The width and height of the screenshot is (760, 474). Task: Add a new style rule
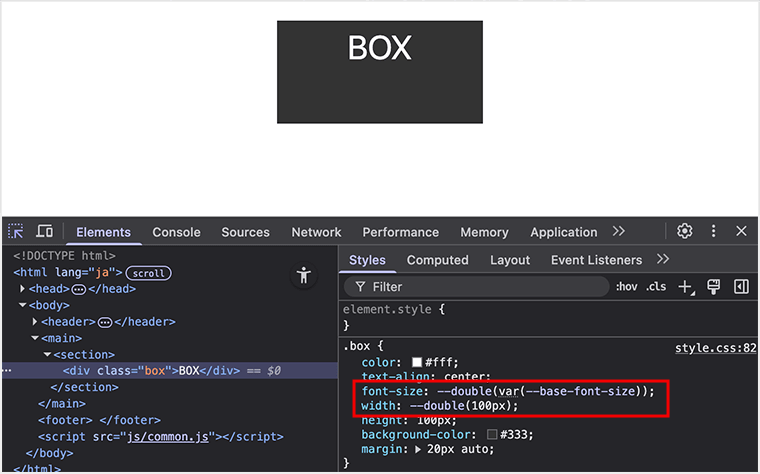[686, 287]
